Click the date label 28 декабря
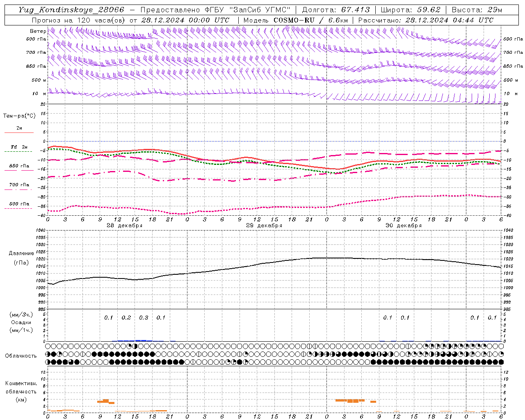This screenshot has height=420, width=525. coord(125,226)
